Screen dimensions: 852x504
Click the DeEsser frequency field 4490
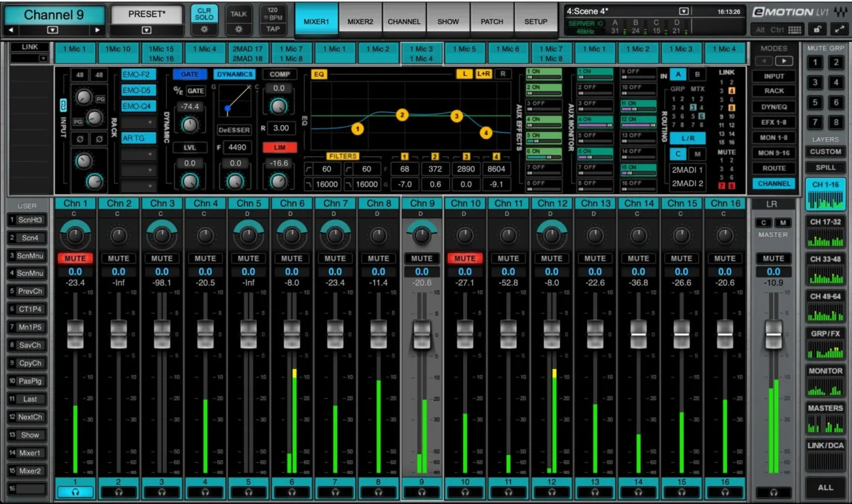[x=236, y=148]
